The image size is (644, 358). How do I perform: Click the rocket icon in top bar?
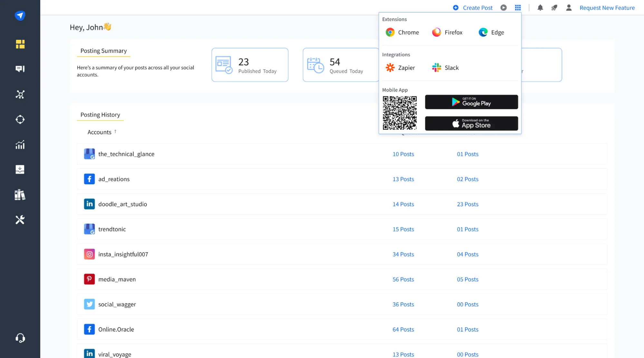554,8
